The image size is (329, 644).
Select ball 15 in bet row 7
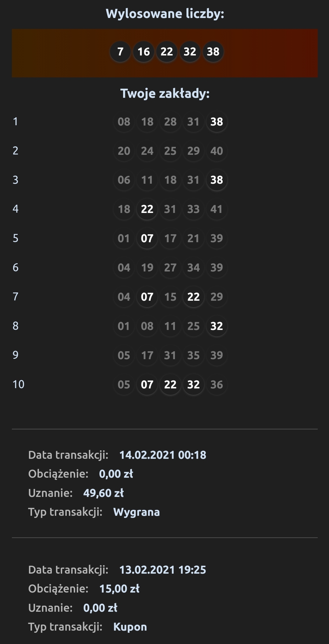point(170,297)
